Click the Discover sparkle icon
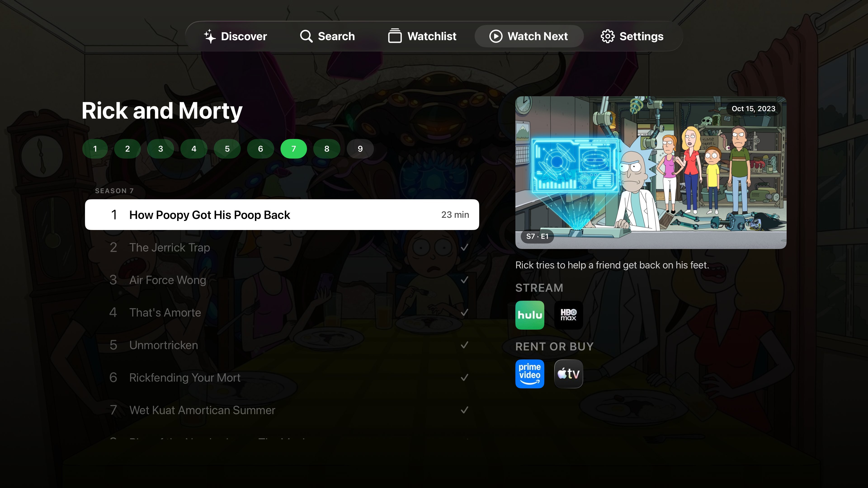 [x=210, y=36]
